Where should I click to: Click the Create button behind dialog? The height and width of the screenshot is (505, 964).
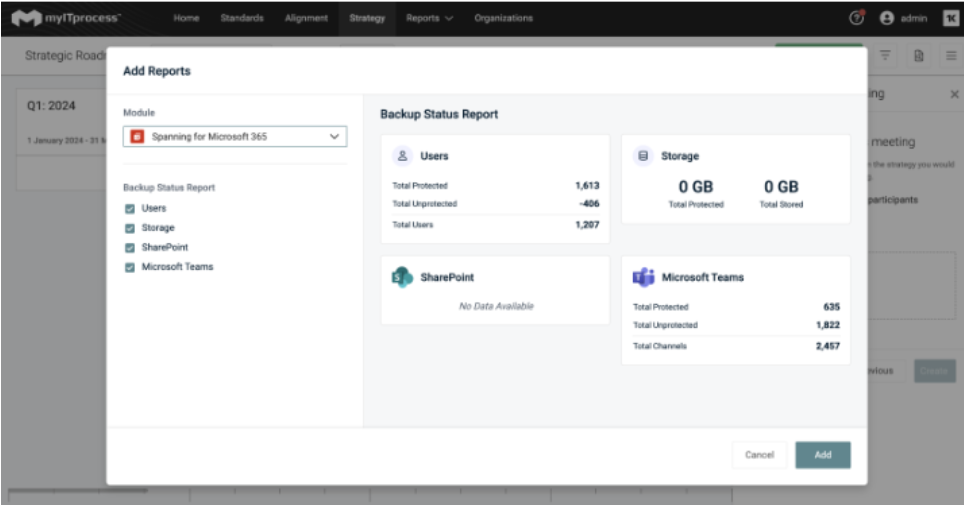tap(934, 371)
